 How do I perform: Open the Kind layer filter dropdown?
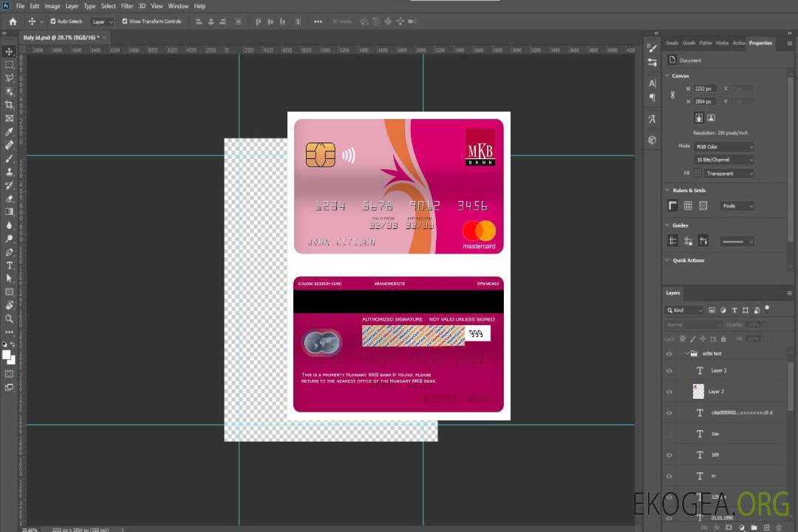point(684,310)
